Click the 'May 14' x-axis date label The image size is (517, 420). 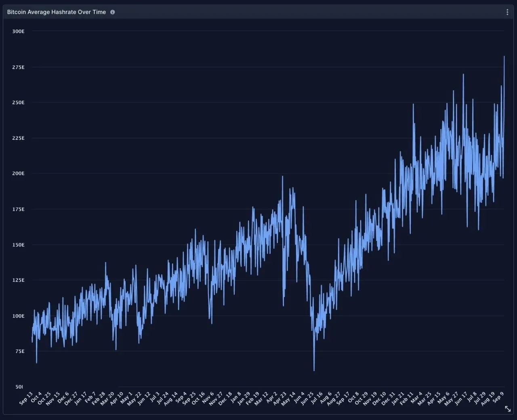(288, 398)
